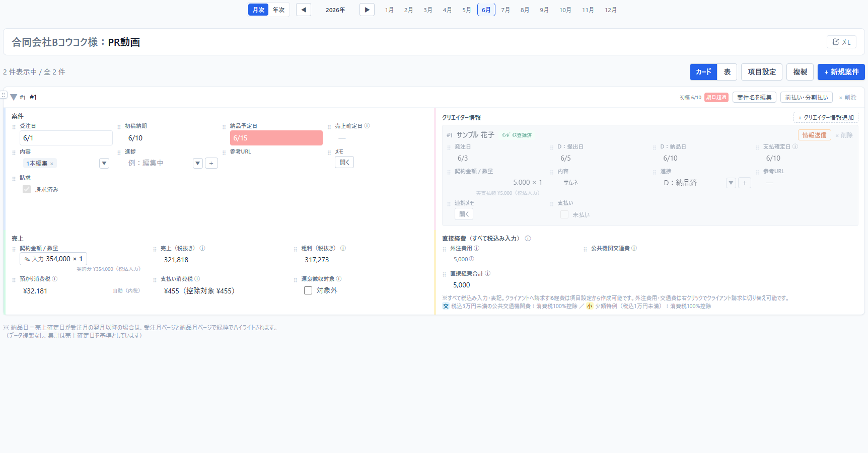Select the 7月 month tab
The height and width of the screenshot is (453, 868).
505,10
